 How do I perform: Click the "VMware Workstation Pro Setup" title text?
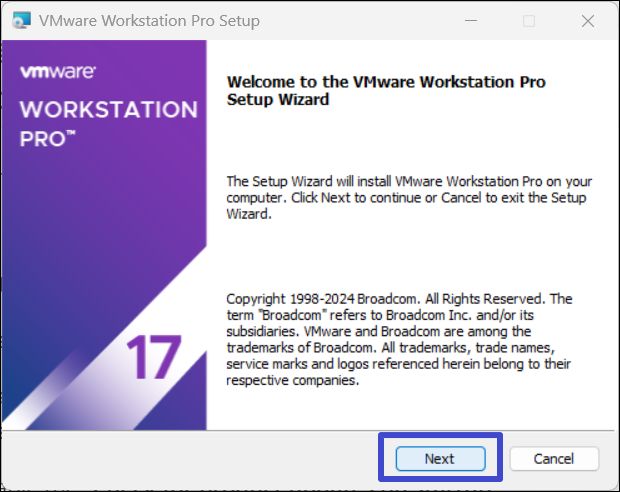[x=148, y=21]
